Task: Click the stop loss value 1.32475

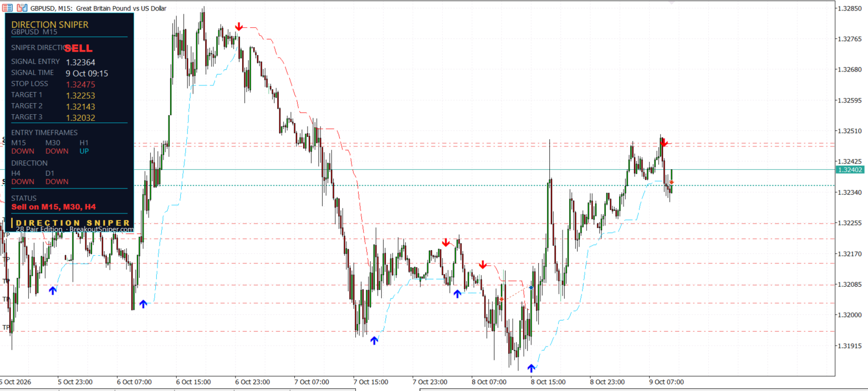Action: [x=80, y=84]
